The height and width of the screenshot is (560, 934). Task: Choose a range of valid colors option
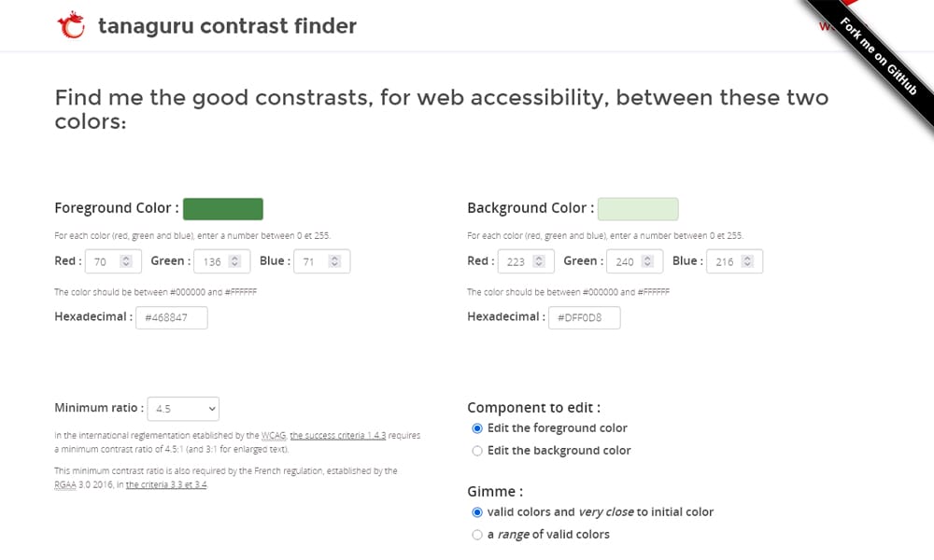click(x=477, y=534)
